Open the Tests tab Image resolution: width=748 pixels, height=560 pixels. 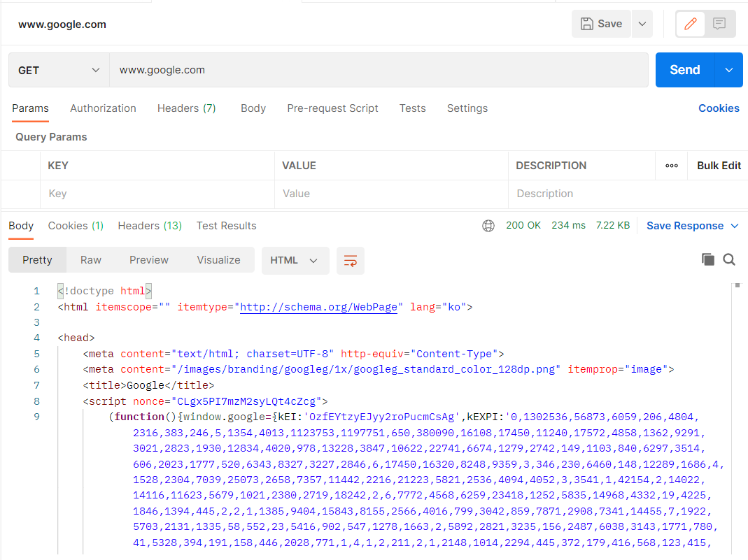(413, 108)
